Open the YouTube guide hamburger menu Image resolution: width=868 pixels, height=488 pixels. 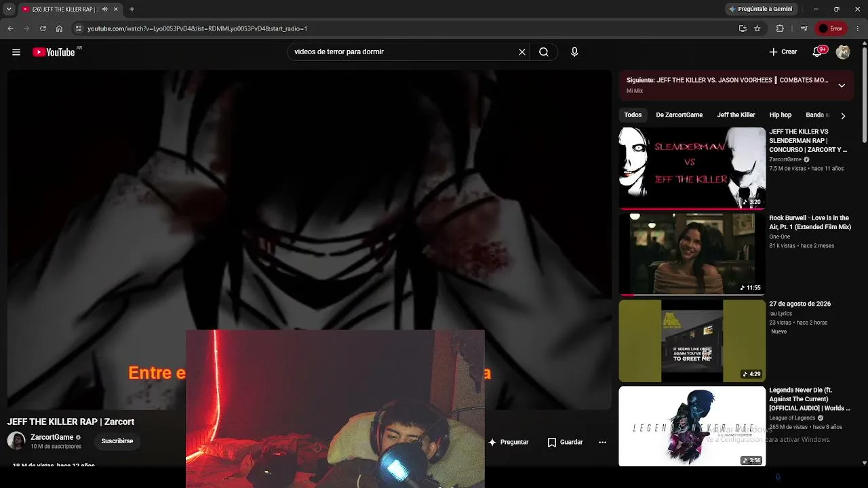point(16,52)
